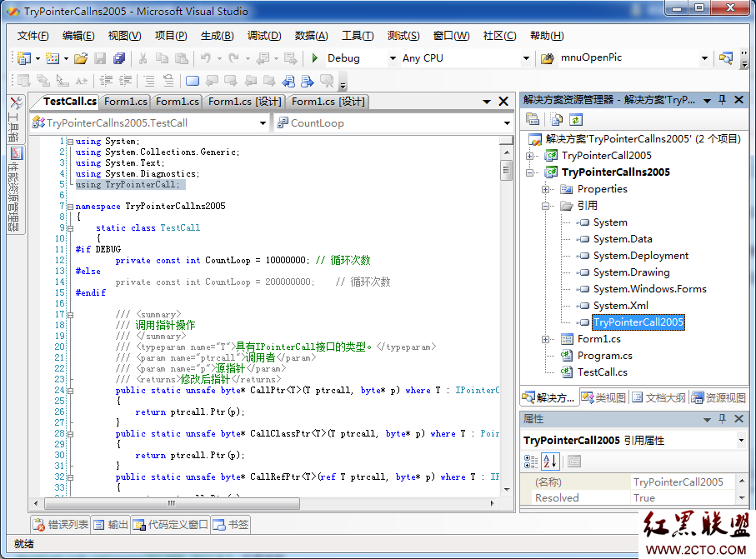The width and height of the screenshot is (756, 559).
Task: Click the Decrease Indent icon
Action: coord(106,81)
